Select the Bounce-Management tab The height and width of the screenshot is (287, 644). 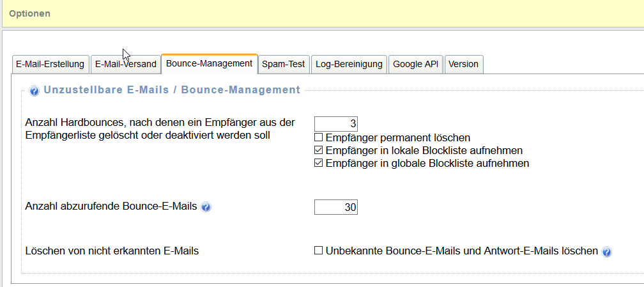(209, 64)
